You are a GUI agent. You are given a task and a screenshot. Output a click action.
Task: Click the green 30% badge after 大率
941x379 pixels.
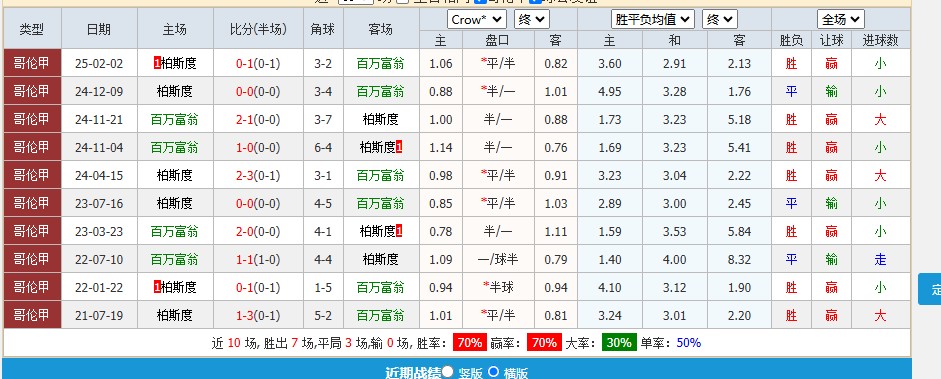coord(619,343)
